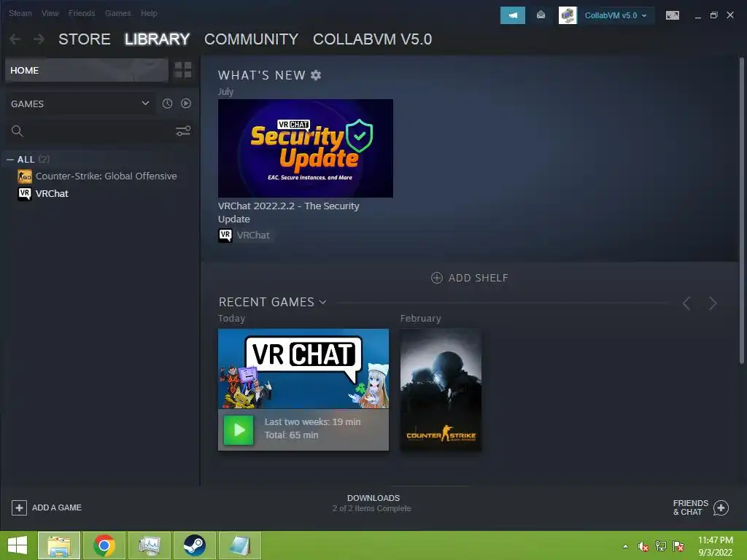Click the Steam announcements megaphone icon
Viewport: 747px width, 560px height.
point(513,15)
